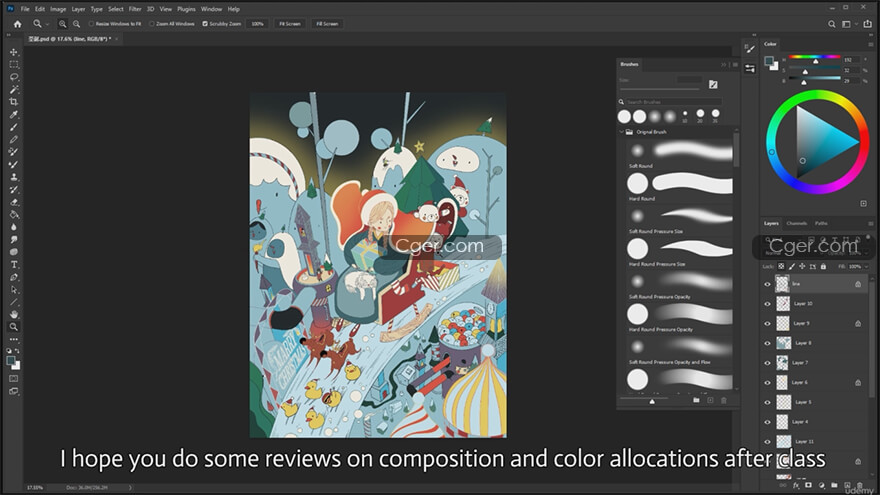Click the Zoom Out magnifier option

(x=76, y=24)
